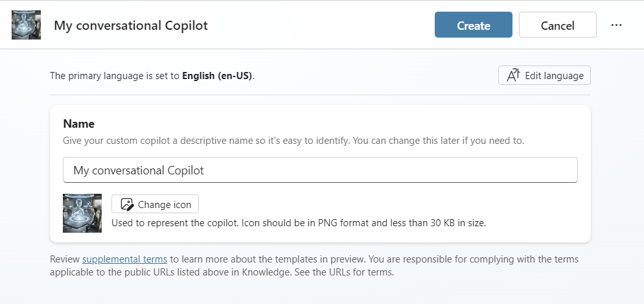Click the 'Review' word before supplemental terms
The width and height of the screenshot is (644, 304).
[65, 259]
